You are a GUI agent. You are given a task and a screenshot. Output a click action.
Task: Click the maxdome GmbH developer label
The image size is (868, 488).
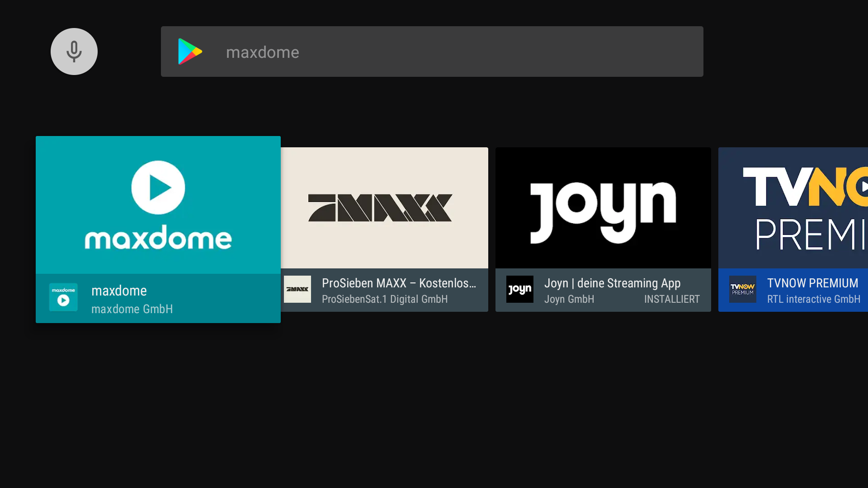[132, 309]
